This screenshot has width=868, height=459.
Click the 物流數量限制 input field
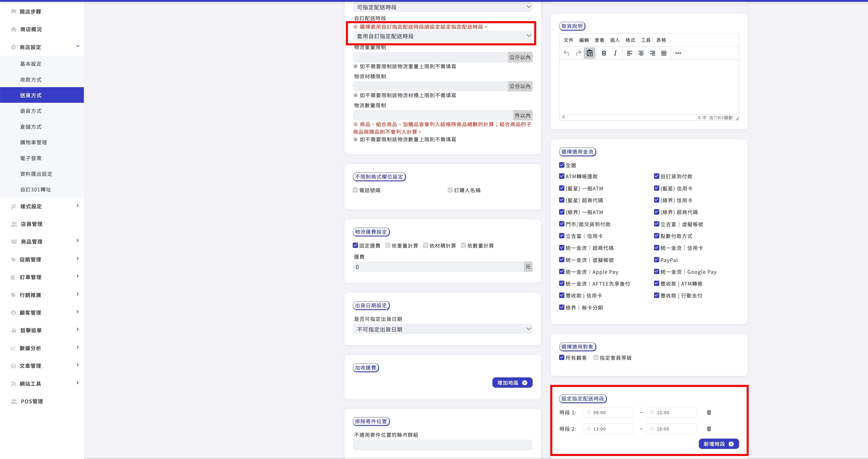click(x=433, y=115)
